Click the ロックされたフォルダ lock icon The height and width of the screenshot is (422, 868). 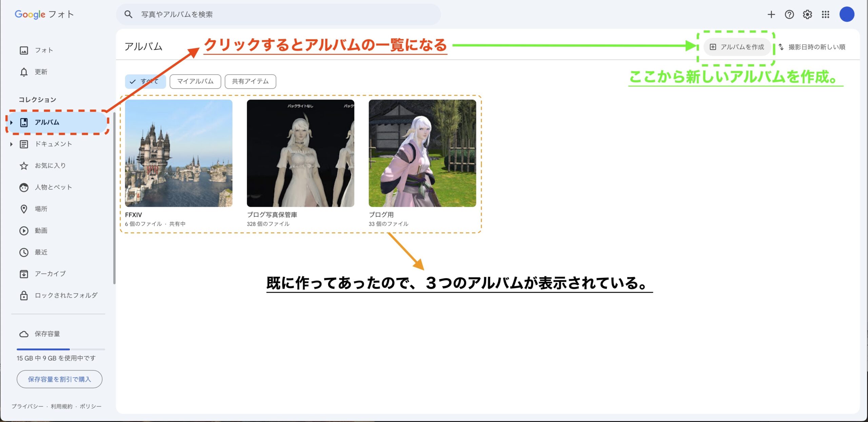pos(24,295)
